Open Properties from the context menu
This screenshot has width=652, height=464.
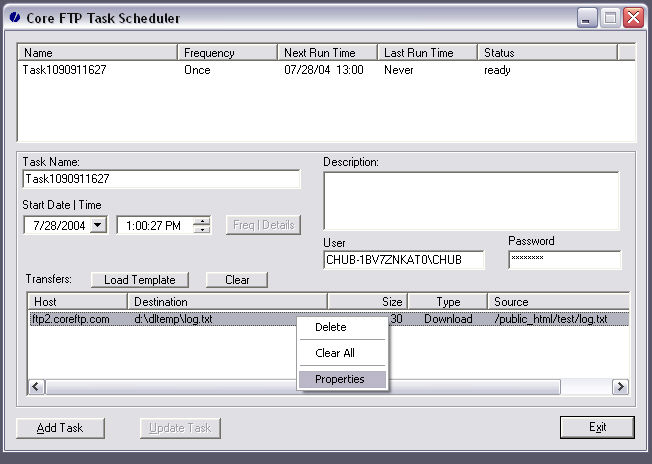pyautogui.click(x=340, y=379)
